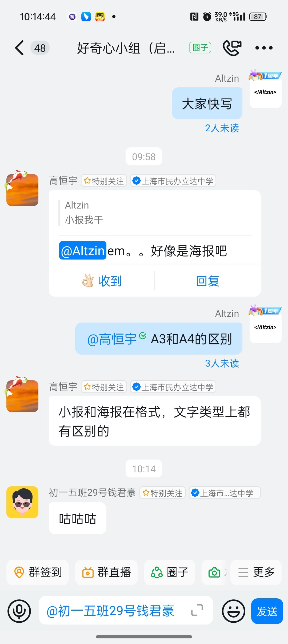Tap the 回复 reply button
This screenshot has width=288, height=644.
click(x=208, y=281)
